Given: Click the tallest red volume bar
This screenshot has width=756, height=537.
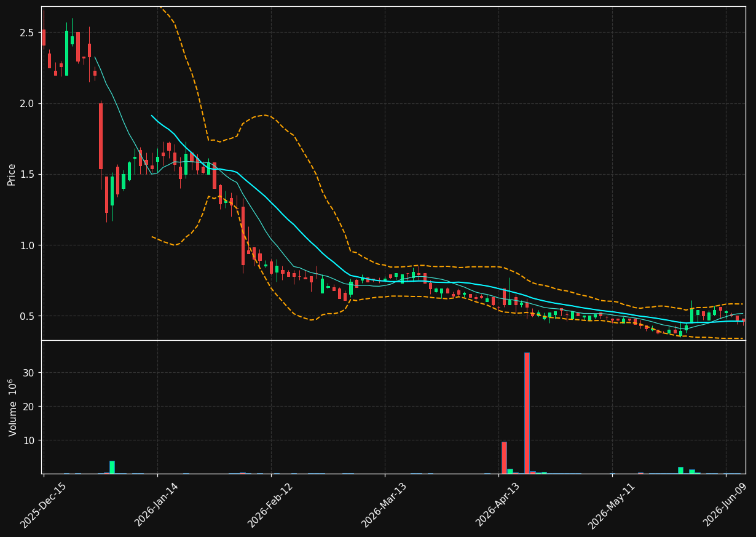Looking at the screenshot, I should 527,413.
